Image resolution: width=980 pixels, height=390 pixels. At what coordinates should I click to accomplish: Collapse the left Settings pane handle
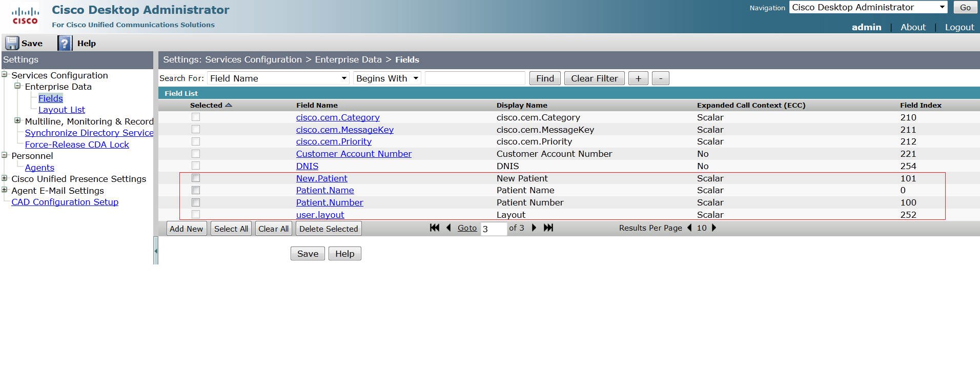pos(156,251)
